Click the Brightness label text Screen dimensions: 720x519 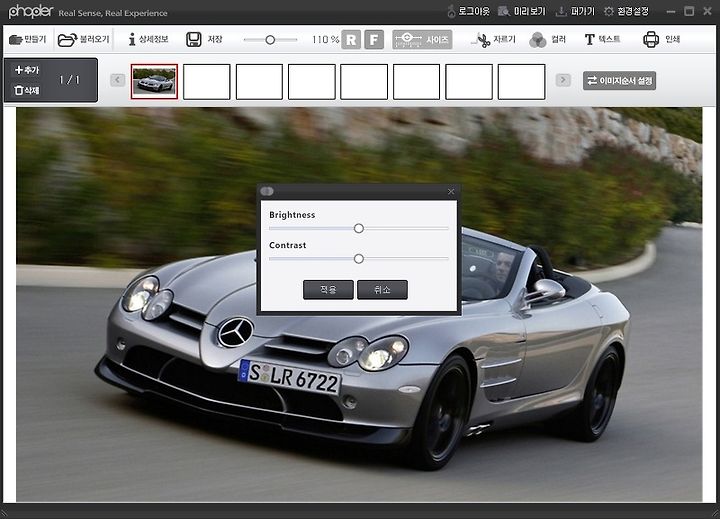coord(292,215)
